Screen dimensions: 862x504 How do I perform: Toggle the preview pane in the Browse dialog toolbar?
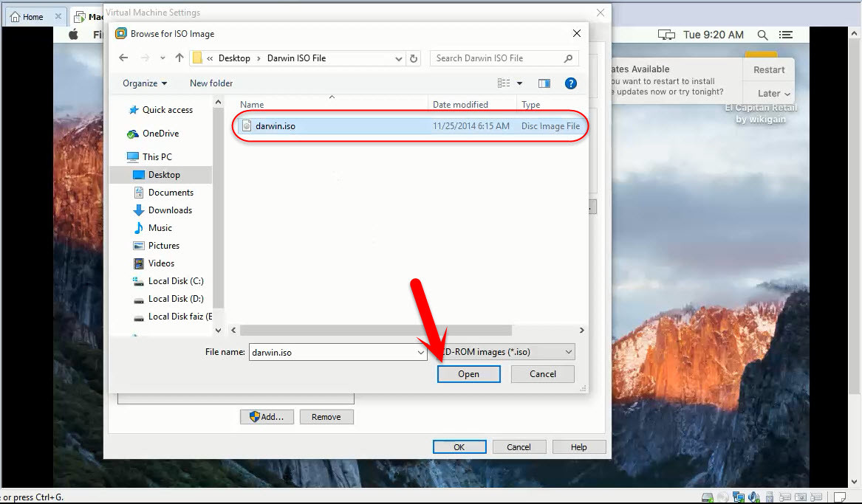(544, 83)
